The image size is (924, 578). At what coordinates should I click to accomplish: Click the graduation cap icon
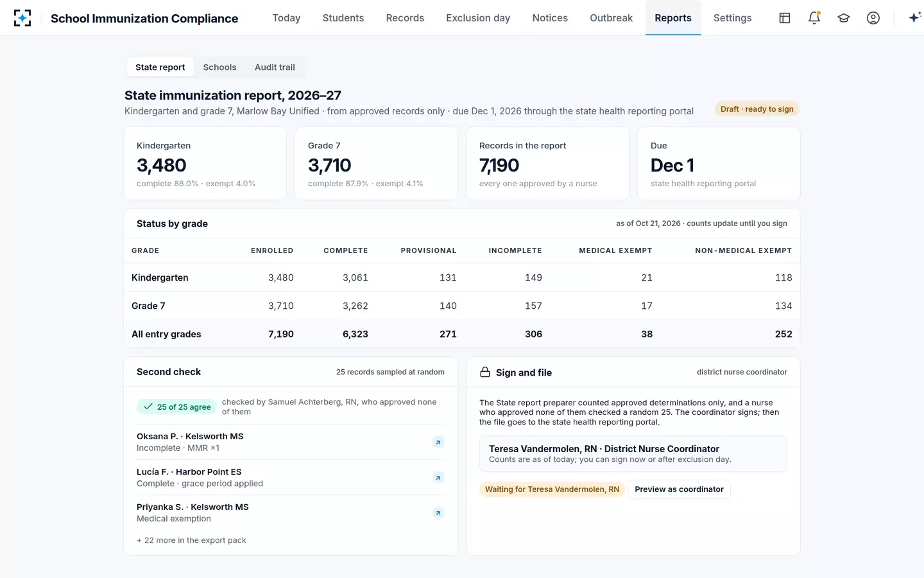click(844, 18)
